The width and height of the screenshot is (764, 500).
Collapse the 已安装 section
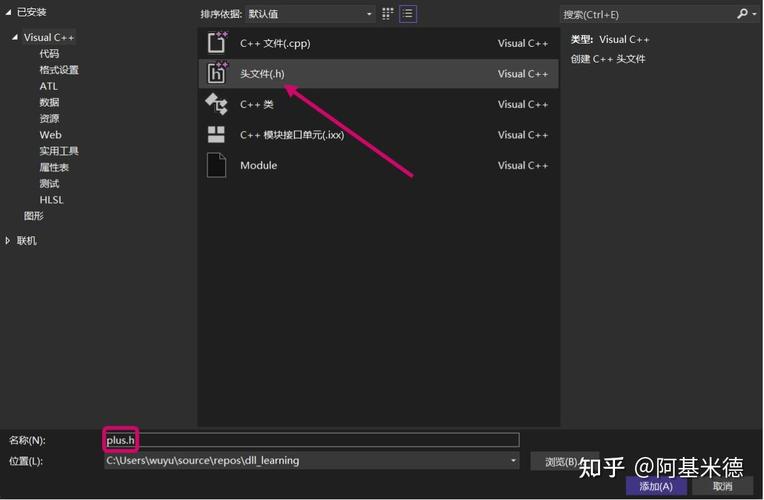tap(8, 12)
